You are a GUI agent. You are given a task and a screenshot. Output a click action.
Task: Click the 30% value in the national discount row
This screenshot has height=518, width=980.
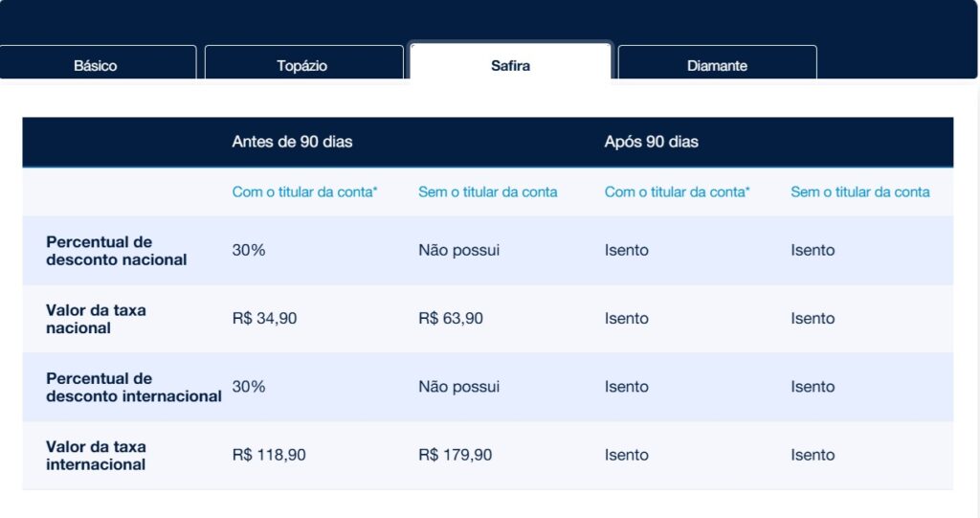pyautogui.click(x=249, y=250)
